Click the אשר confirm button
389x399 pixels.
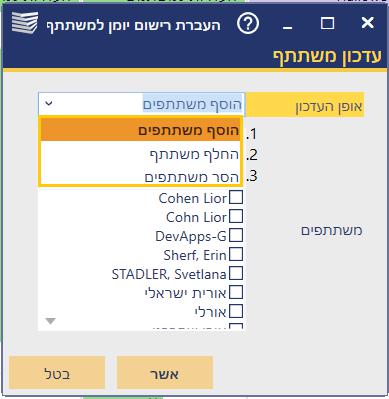[x=165, y=373]
